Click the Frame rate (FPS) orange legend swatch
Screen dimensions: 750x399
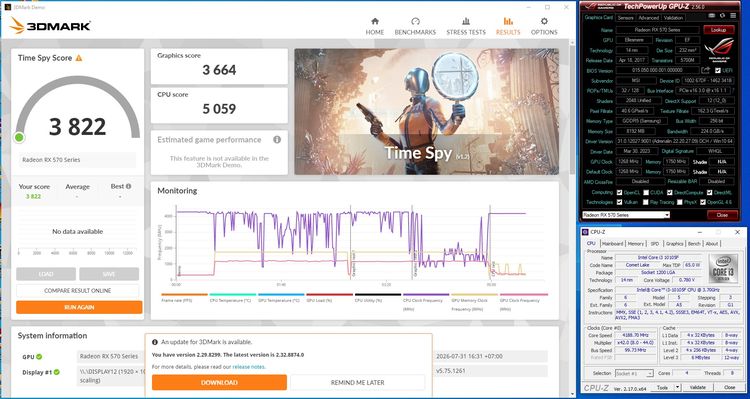184,295
